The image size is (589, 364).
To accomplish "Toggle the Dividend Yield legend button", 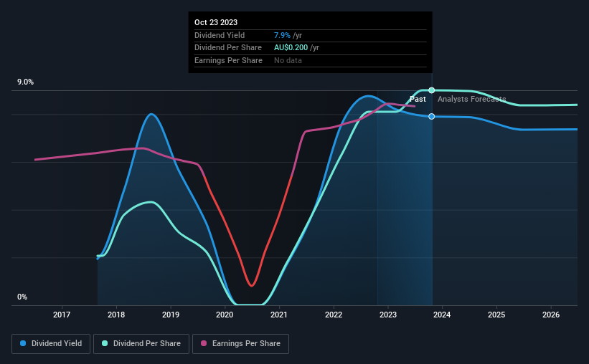I will (x=51, y=344).
